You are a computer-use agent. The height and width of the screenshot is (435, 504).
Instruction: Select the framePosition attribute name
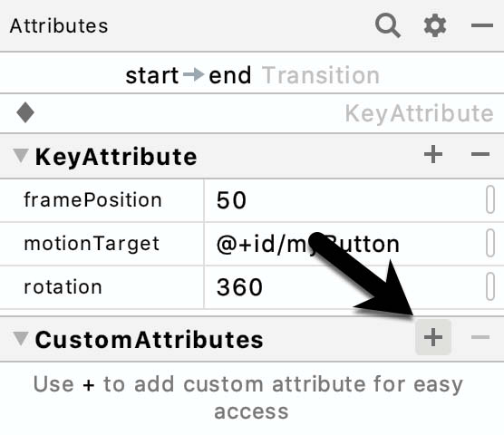click(92, 200)
